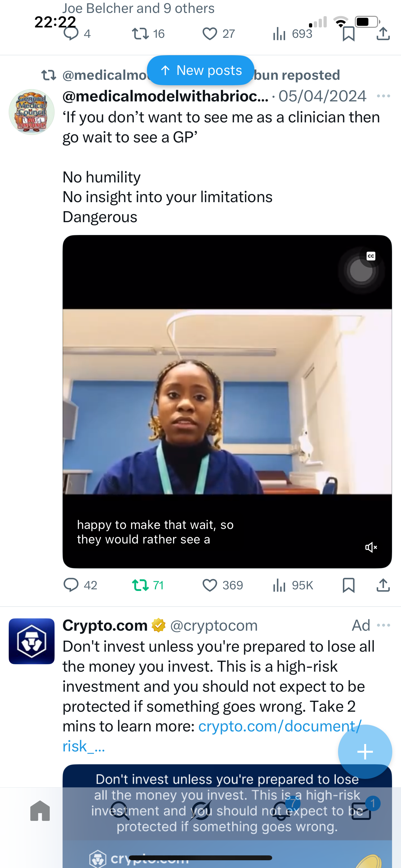Bookmark the medicalmodel video post
This screenshot has height=868, width=401.
pos(348,585)
